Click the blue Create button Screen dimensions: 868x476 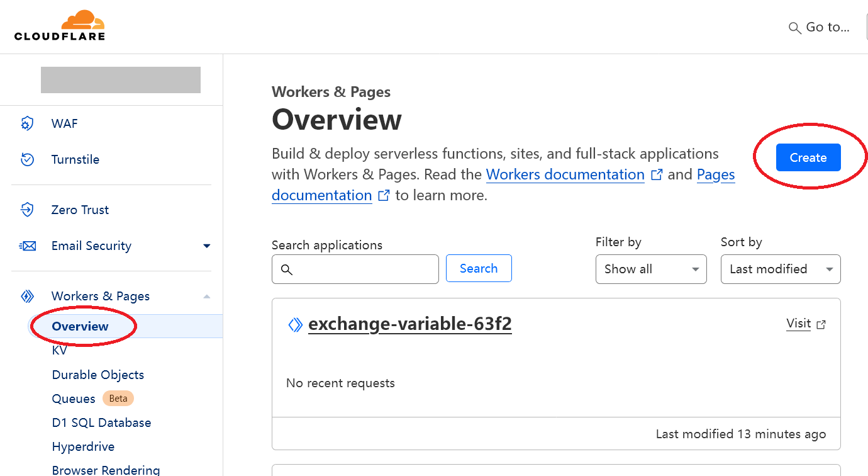[x=808, y=157]
